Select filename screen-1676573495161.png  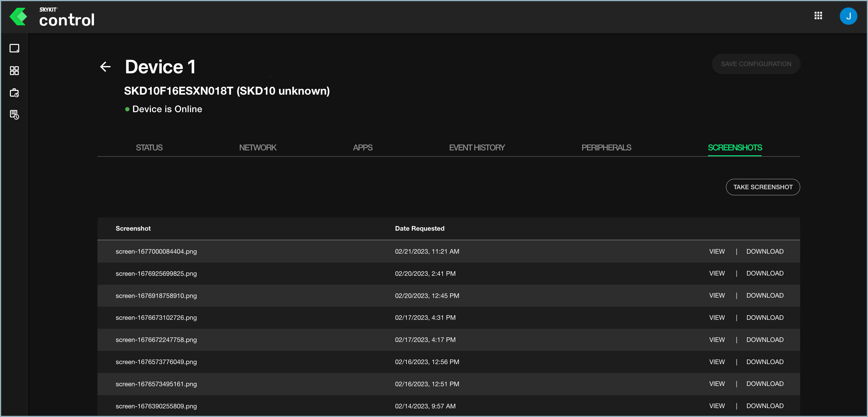(156, 384)
